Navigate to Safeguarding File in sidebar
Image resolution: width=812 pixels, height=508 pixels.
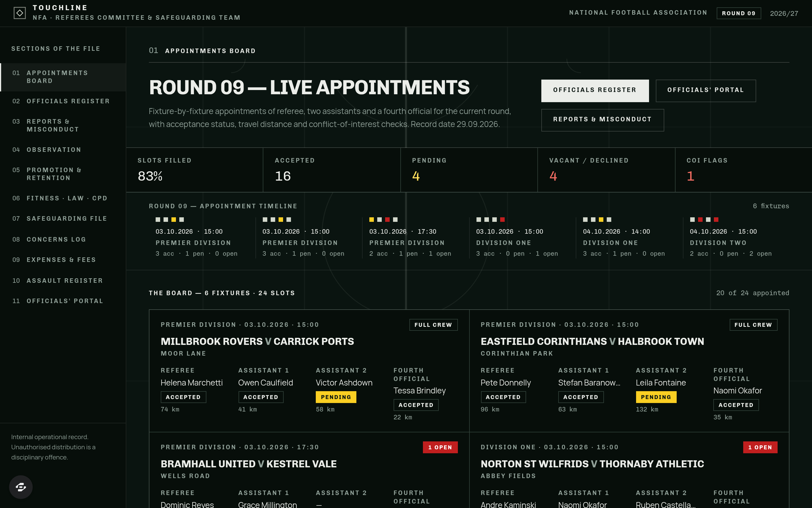[63, 218]
